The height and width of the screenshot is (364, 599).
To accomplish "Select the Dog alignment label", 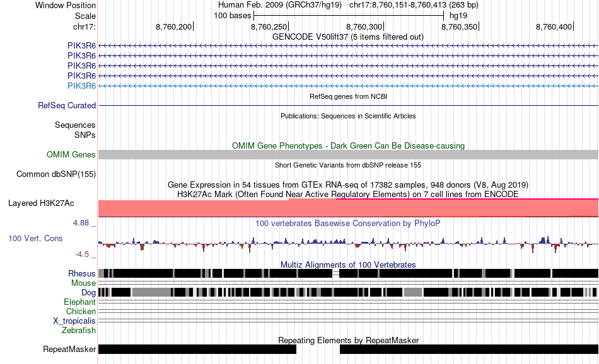I will point(88,293).
